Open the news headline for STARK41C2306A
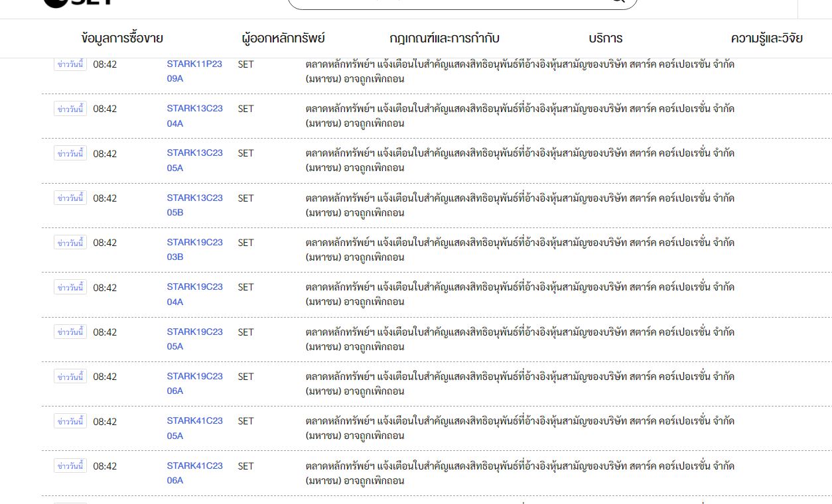Viewport: 832px width, 504px height. coord(520,473)
